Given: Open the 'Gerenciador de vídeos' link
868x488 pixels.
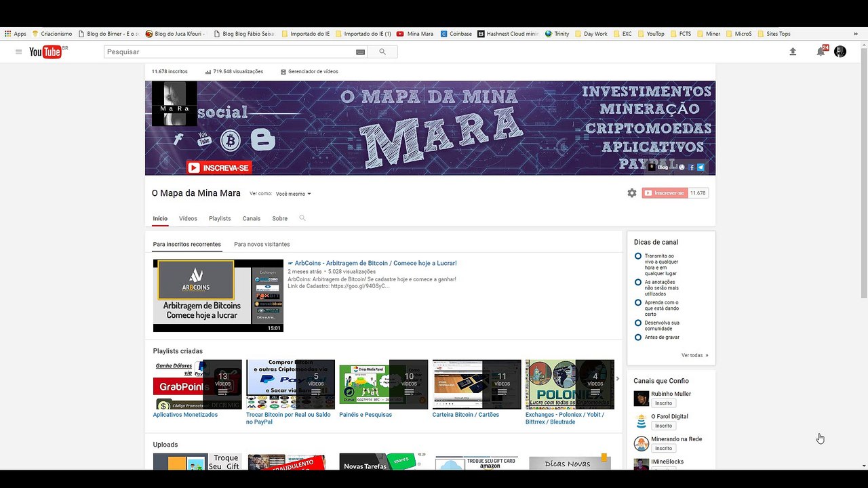Looking at the screenshot, I should coord(309,71).
